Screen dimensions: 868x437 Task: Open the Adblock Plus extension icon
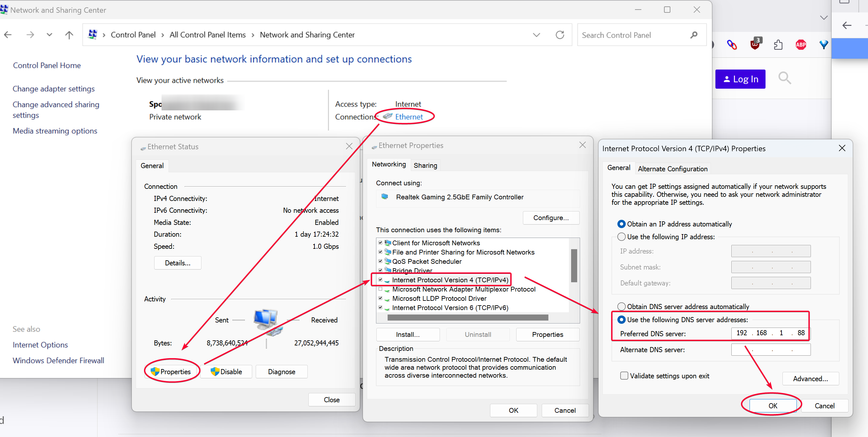pos(801,44)
